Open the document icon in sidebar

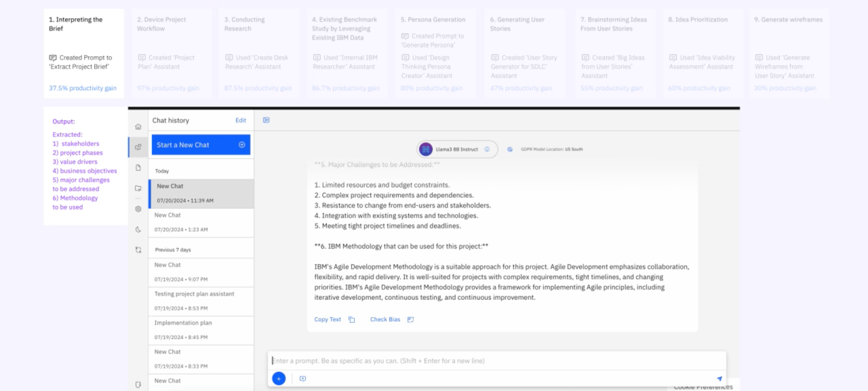tap(138, 168)
